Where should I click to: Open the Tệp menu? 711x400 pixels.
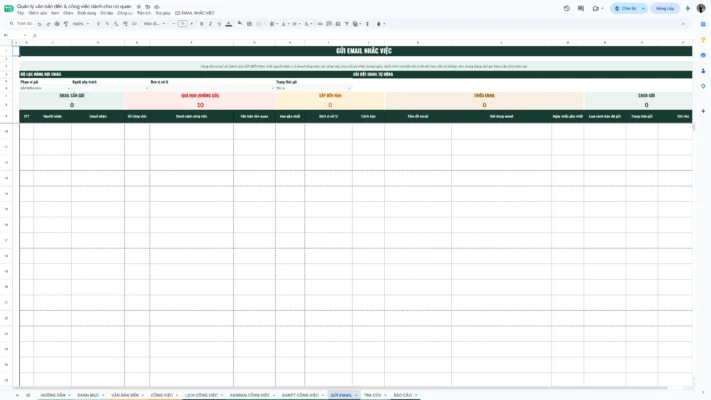coord(20,13)
